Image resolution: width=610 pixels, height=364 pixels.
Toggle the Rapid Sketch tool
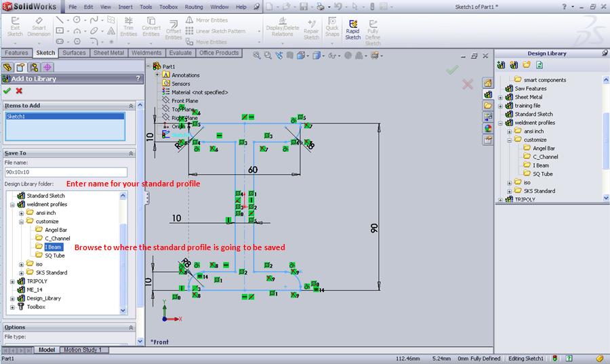point(353,30)
